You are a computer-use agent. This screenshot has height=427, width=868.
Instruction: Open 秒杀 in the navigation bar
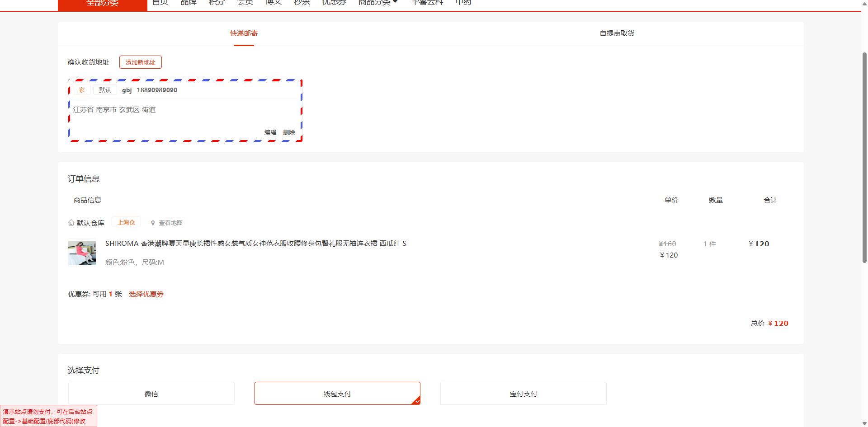(302, 3)
